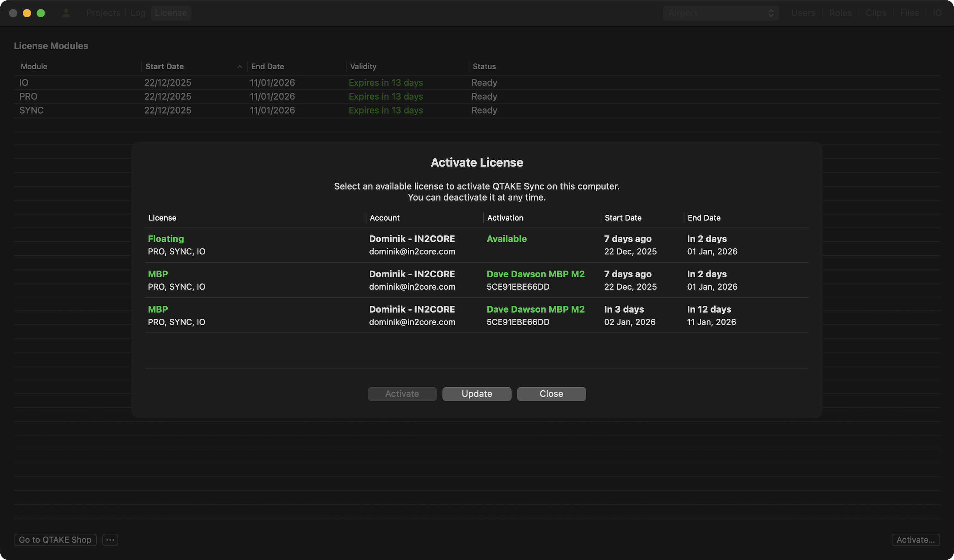Open the Roles tab
This screenshot has width=954, height=560.
point(840,13)
